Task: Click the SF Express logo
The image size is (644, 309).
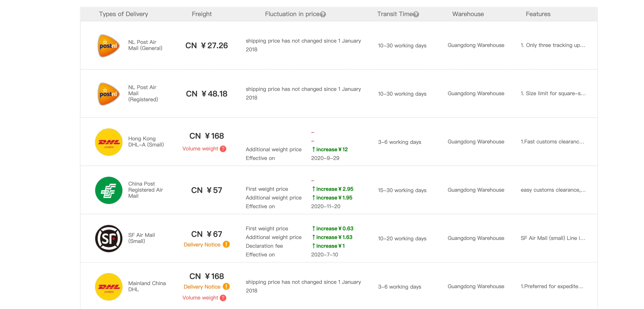Action: (x=109, y=238)
